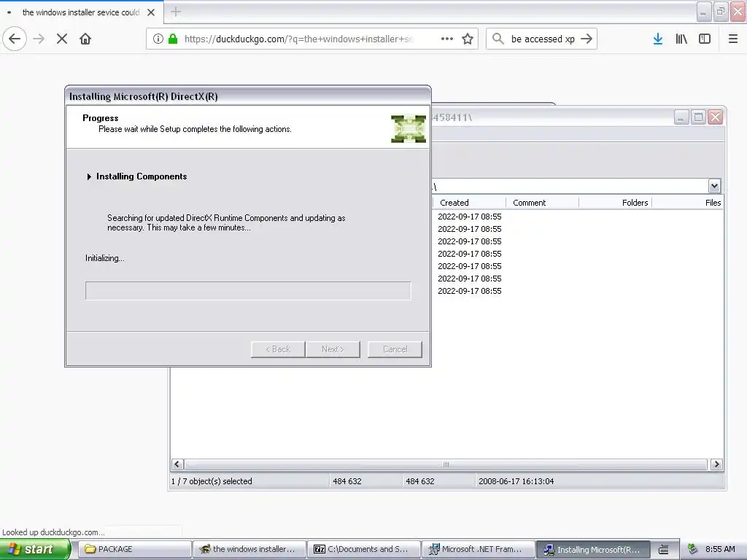Minimize the Firefox browser window
Viewport: 747px width, 560px height.
coord(704,12)
